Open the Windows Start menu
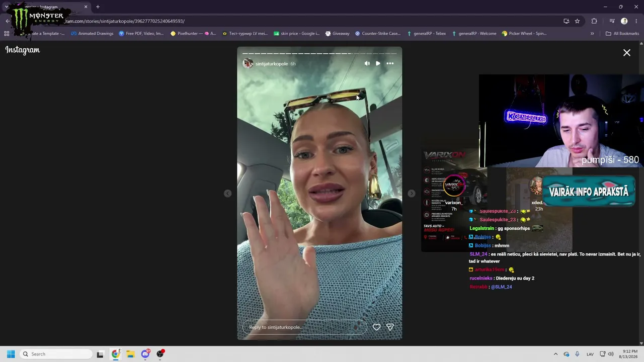 pyautogui.click(x=11, y=354)
